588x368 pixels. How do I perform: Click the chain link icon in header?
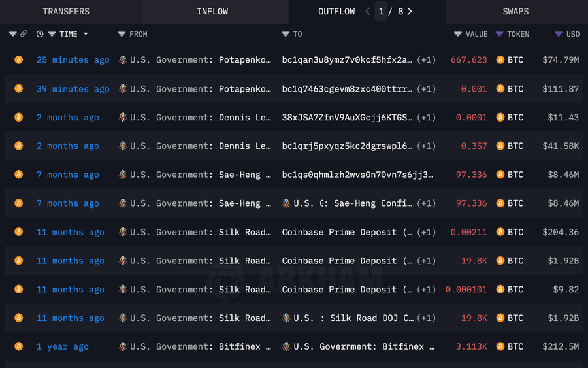24,34
